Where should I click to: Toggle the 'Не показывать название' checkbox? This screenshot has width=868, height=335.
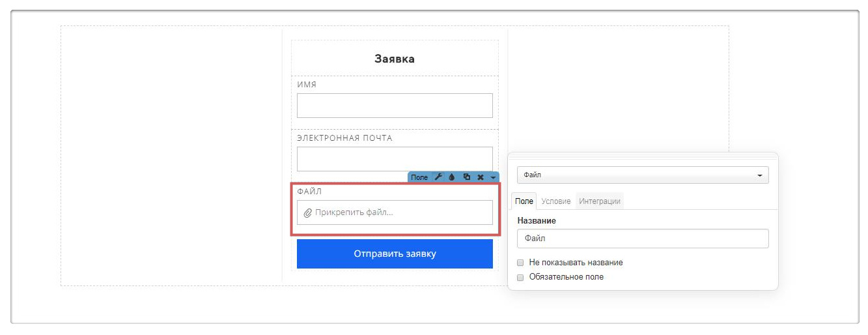520,263
